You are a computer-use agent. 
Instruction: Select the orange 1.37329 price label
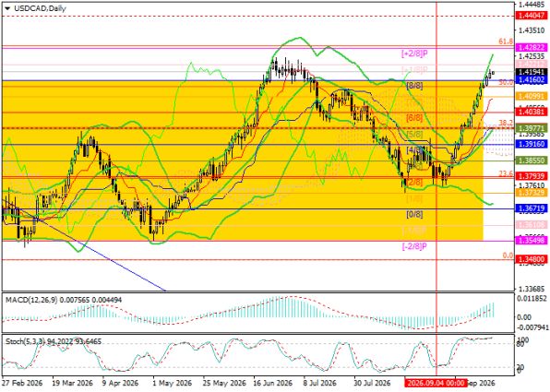click(x=532, y=193)
